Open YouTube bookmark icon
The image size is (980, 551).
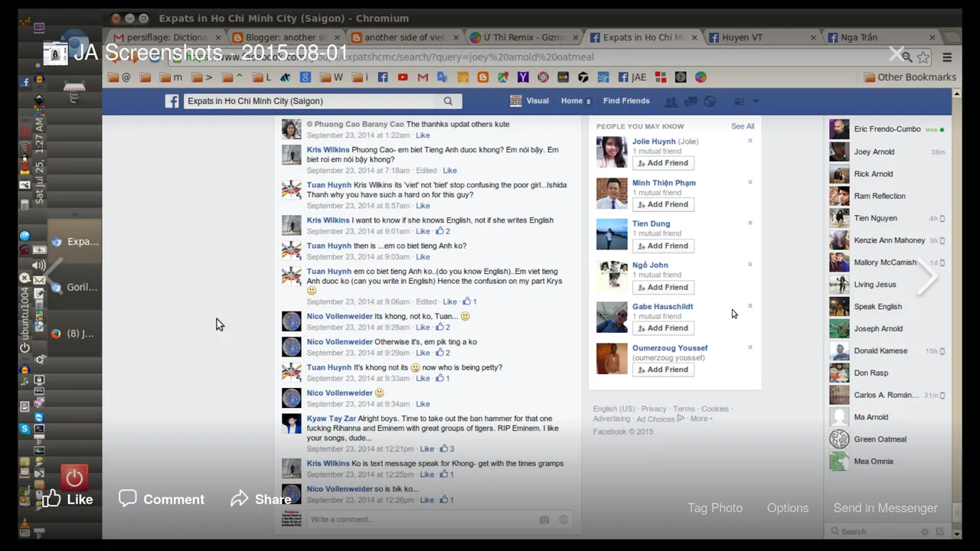403,77
